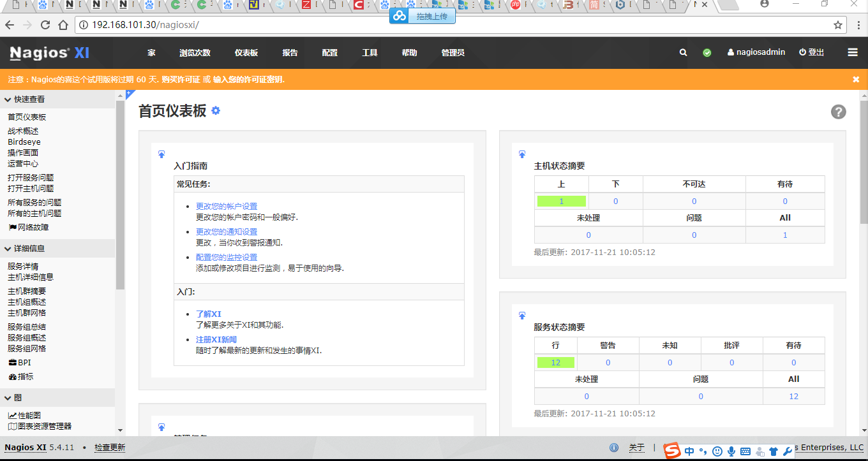Click the cloud upload 拖拽上传 button

tap(423, 16)
